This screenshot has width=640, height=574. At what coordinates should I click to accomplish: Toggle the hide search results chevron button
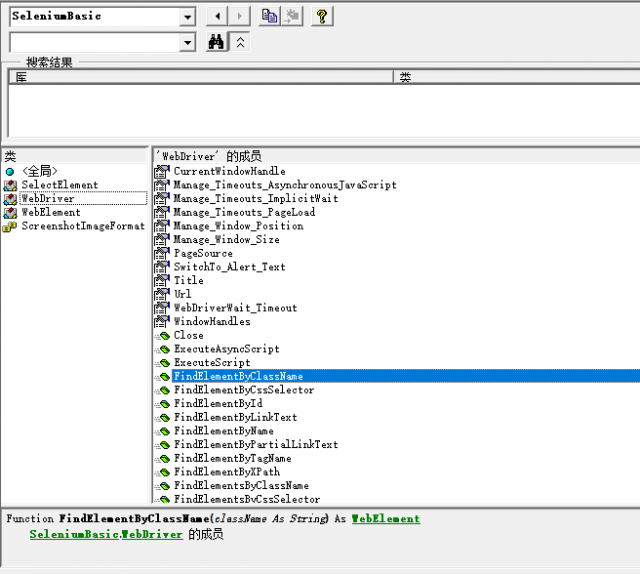pyautogui.click(x=240, y=42)
